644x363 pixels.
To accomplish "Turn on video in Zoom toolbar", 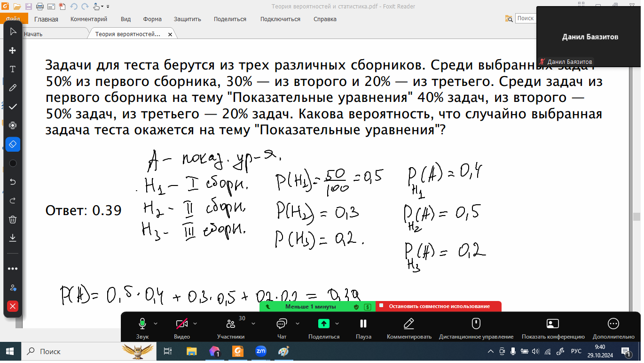I will pyautogui.click(x=181, y=324).
